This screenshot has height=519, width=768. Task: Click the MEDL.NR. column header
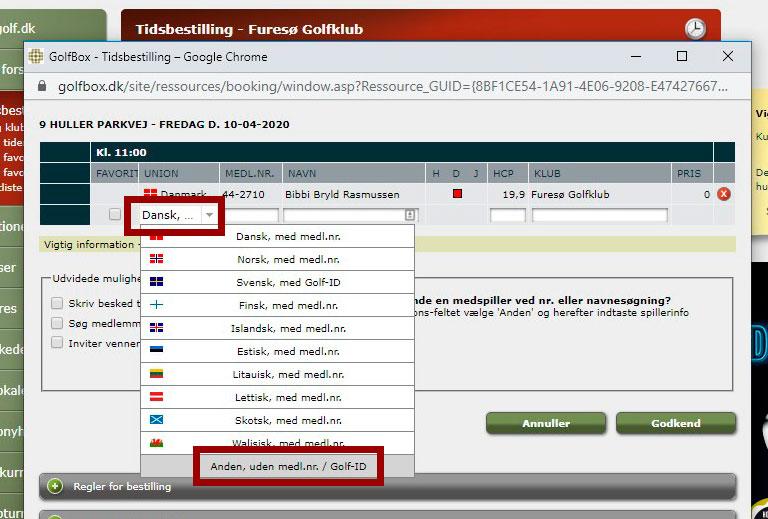click(x=249, y=173)
